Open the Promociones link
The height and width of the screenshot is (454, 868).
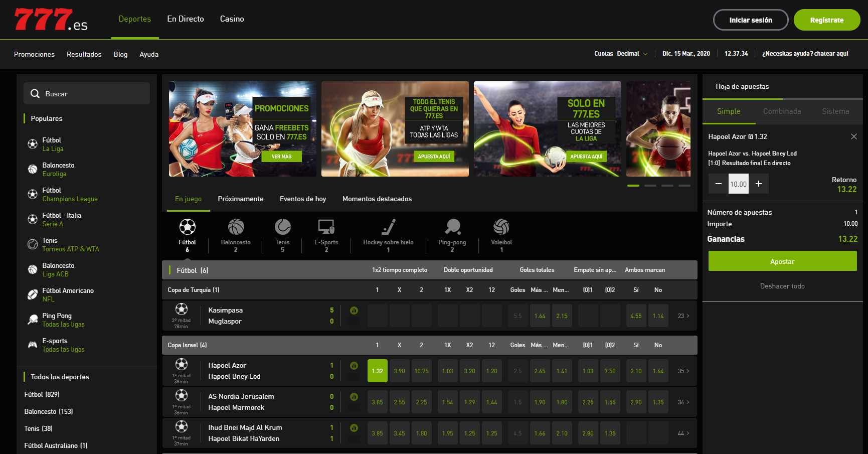(x=34, y=54)
